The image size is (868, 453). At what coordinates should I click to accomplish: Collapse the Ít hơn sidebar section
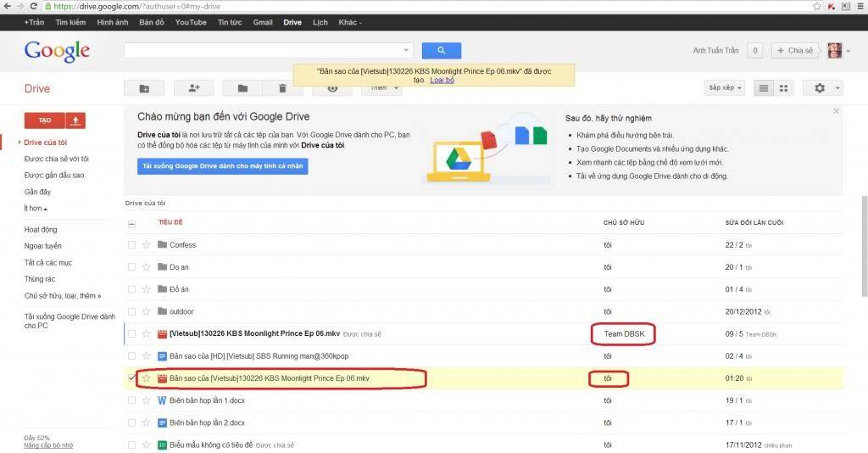coord(36,208)
